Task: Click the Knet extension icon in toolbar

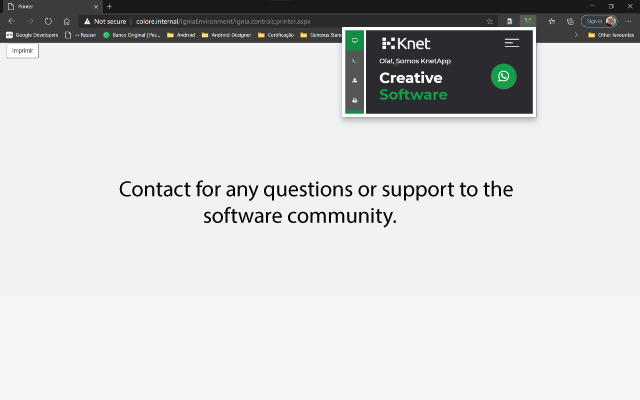Action: tap(528, 21)
